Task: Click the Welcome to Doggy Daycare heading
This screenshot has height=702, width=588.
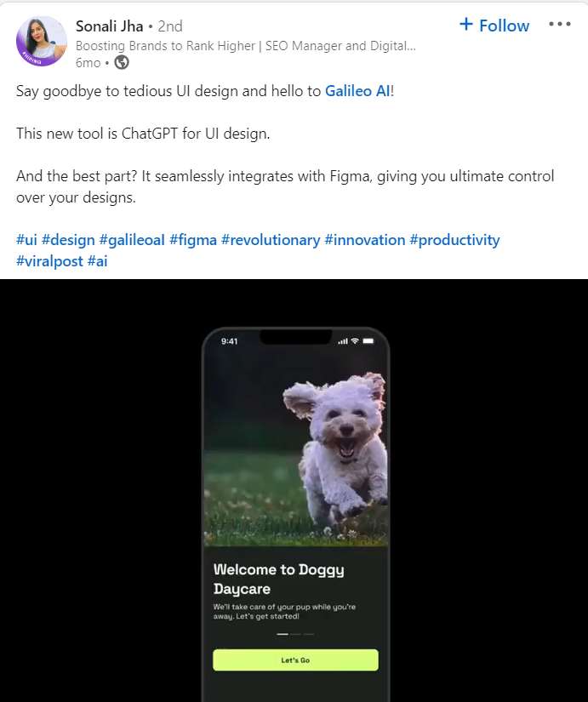Action: 278,579
